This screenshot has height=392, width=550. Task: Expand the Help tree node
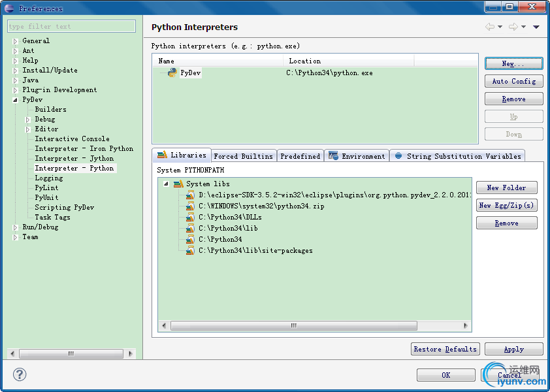tap(15, 61)
